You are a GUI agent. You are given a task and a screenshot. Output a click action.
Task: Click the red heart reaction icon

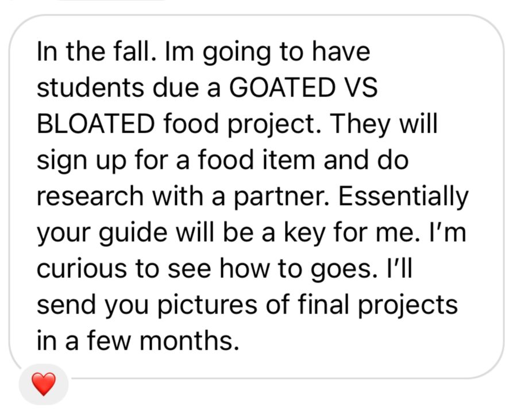pos(44,384)
